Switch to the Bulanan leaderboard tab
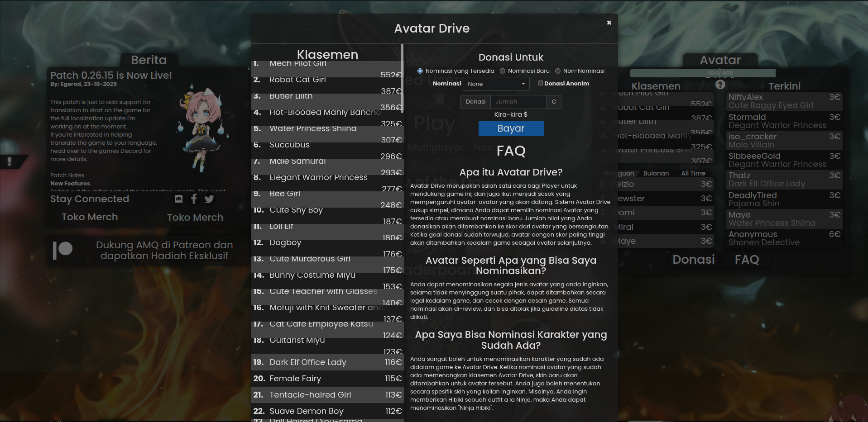The image size is (868, 422). [x=656, y=173]
